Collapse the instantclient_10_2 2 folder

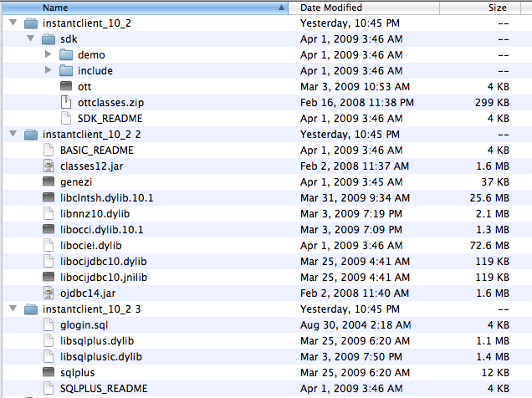[x=13, y=134]
